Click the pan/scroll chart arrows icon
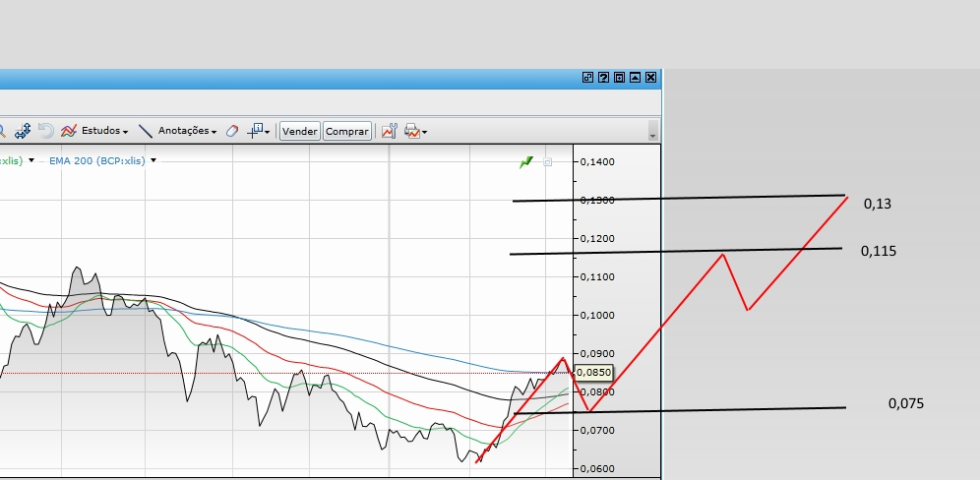Image resolution: width=980 pixels, height=480 pixels. coord(23,131)
